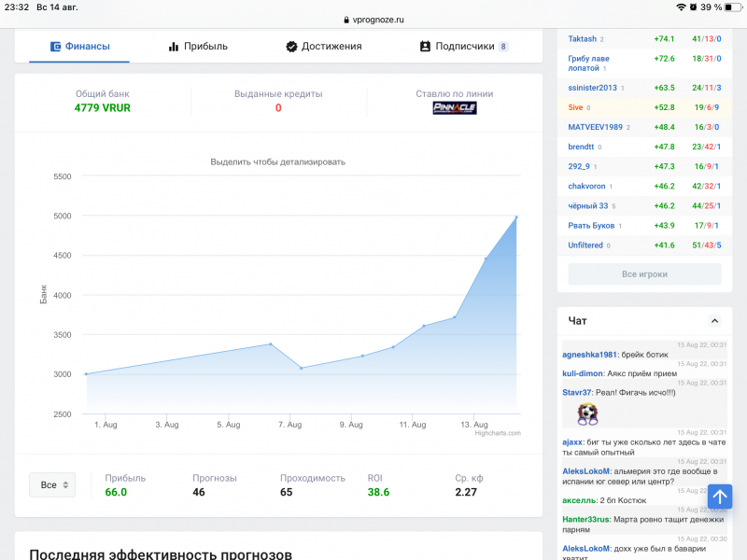
Task: Collapse the Чат panel with chevron
Action: [x=715, y=321]
